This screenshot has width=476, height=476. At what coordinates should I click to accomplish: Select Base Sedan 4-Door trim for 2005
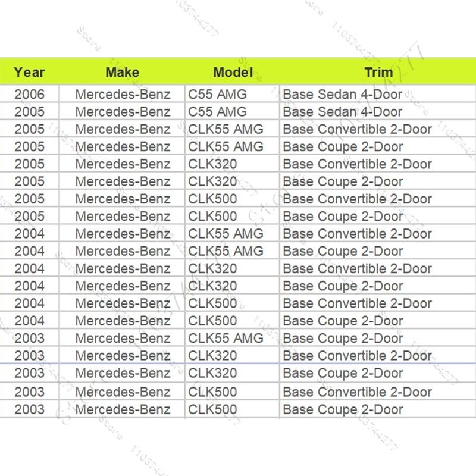click(342, 111)
